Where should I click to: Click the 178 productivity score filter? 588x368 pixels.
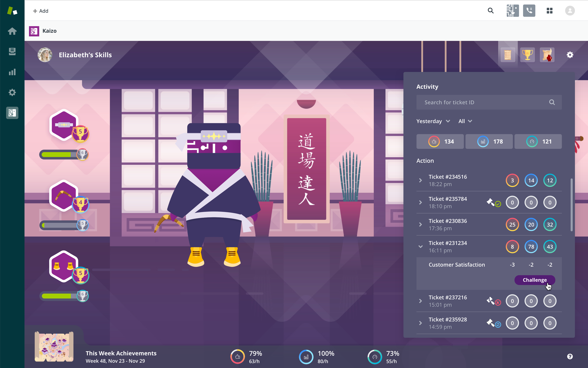pos(489,141)
